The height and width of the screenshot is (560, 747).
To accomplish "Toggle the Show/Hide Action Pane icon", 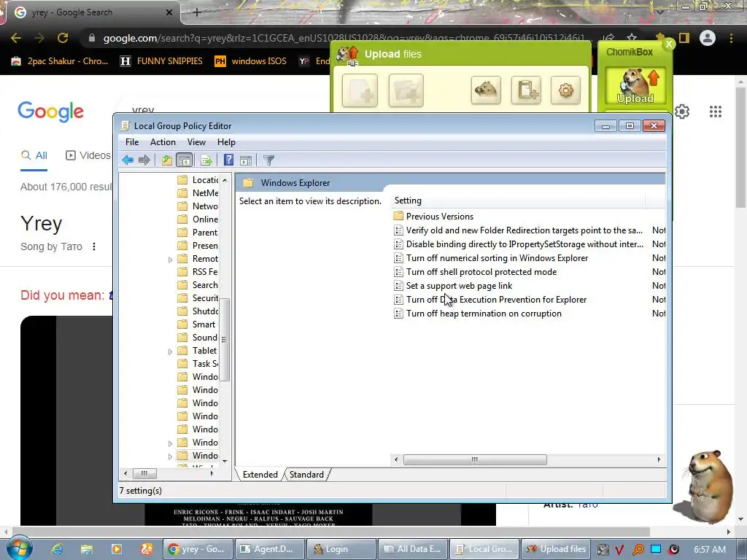I will pos(246,160).
